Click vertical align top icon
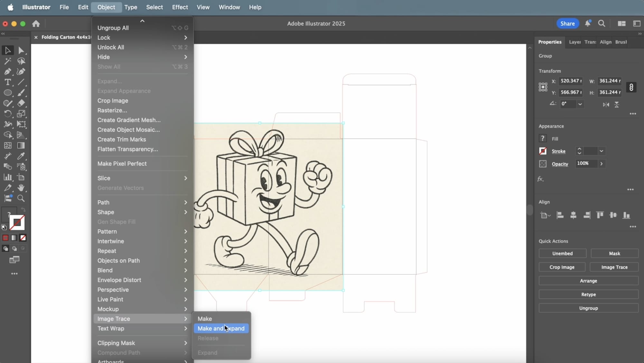The image size is (644, 363). [600, 215]
